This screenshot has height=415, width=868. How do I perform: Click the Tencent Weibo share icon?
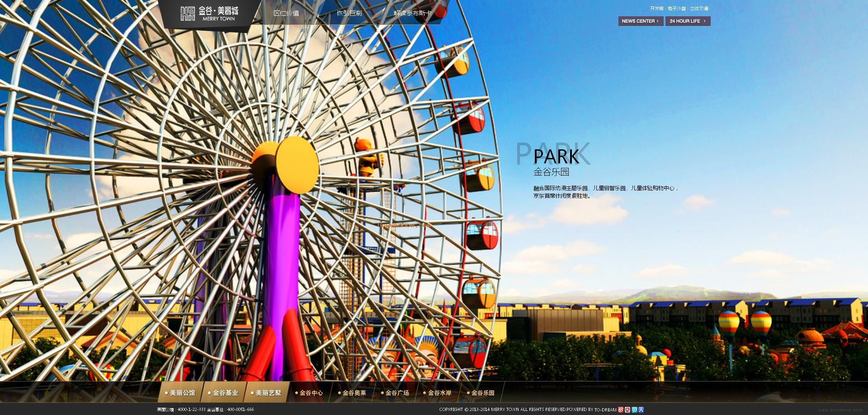pos(634,410)
